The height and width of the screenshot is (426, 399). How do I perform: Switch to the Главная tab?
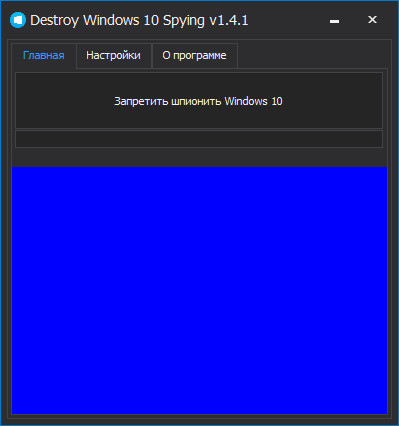(x=44, y=55)
